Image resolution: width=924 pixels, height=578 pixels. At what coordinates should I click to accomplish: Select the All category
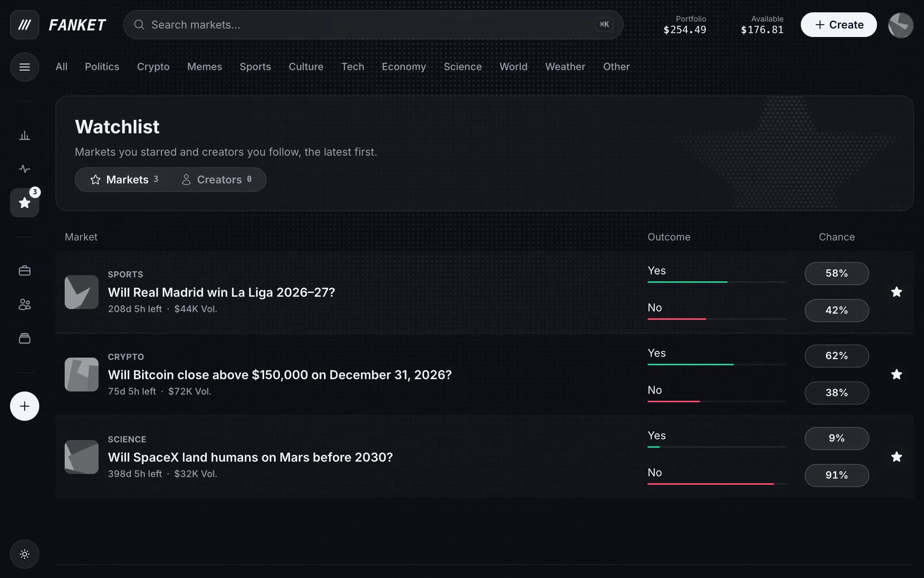(62, 67)
